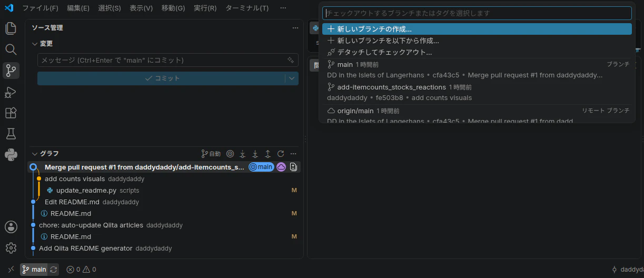This screenshot has height=278, width=644.
Task: Refresh the source control graph
Action: (281, 154)
